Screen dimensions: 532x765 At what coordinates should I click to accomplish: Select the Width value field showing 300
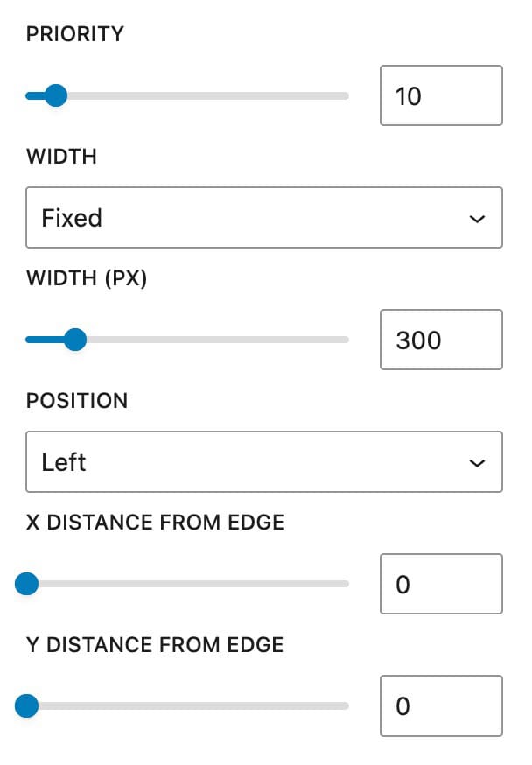(440, 340)
